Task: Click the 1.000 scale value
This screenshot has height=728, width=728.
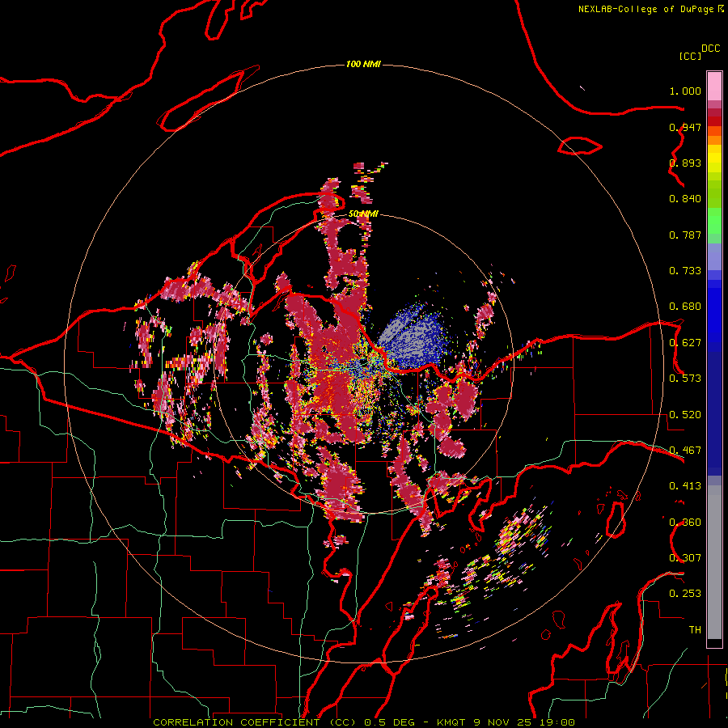Action: pos(685,91)
